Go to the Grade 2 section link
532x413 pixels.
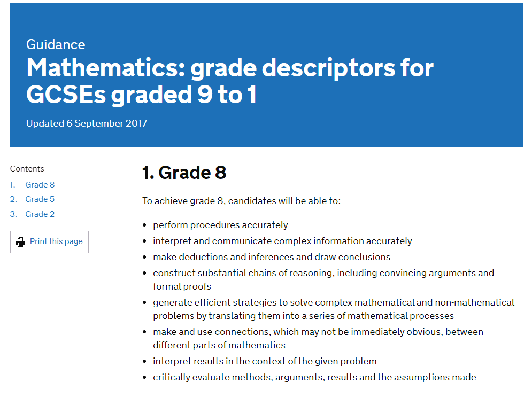[40, 214]
